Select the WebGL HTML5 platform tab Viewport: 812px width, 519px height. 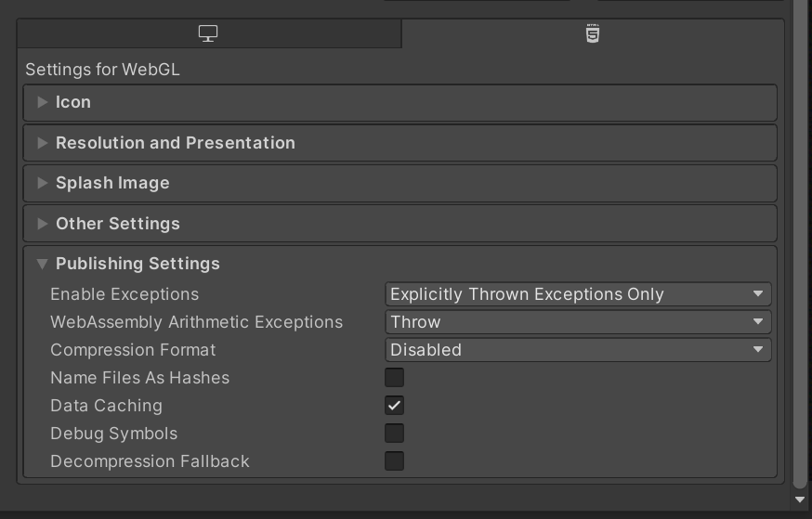593,33
